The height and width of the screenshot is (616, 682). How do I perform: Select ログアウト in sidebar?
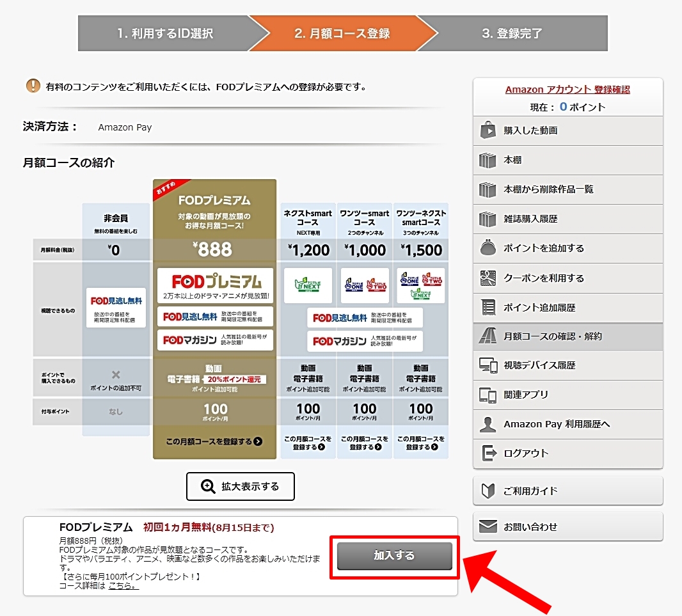(x=568, y=454)
